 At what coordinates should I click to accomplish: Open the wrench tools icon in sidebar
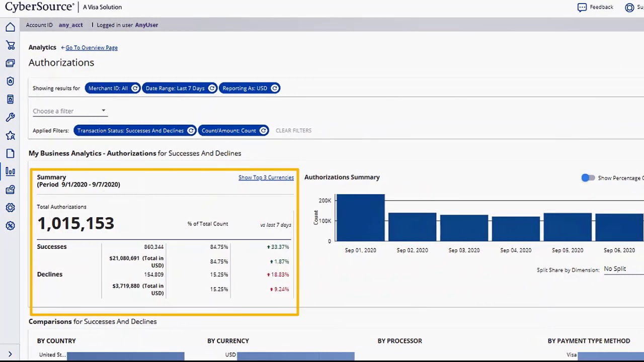click(x=10, y=118)
